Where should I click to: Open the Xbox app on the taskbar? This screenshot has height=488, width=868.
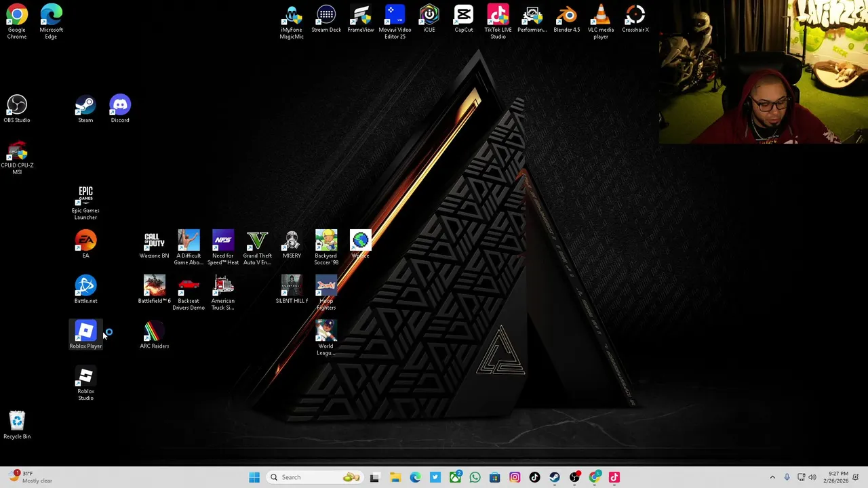pos(455,477)
